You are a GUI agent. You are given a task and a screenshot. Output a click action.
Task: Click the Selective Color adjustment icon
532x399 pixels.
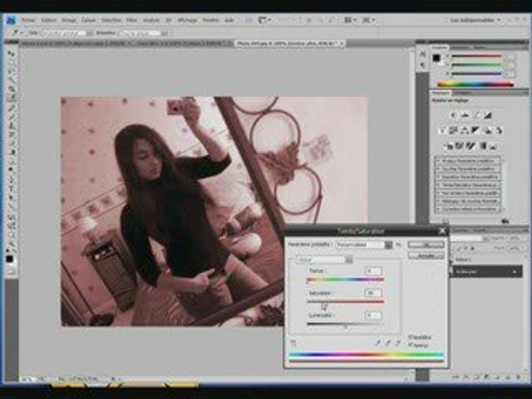click(493, 146)
